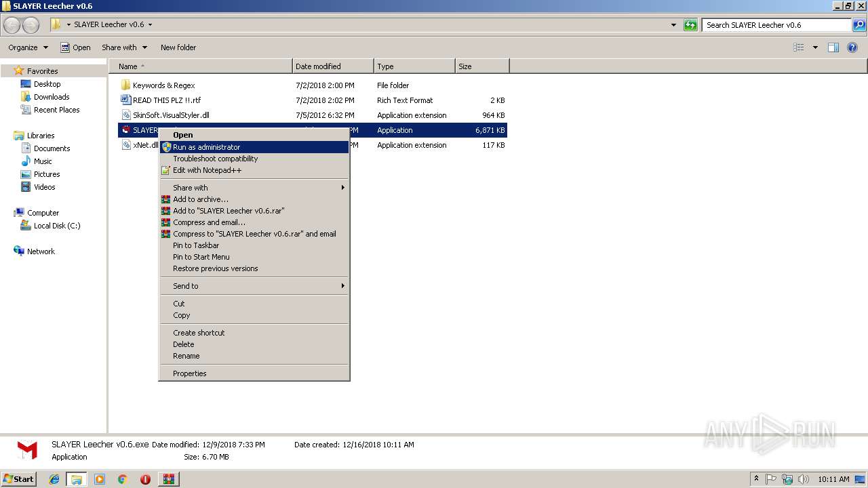
Task: Click the Action Center flag tray icon
Action: [772, 479]
